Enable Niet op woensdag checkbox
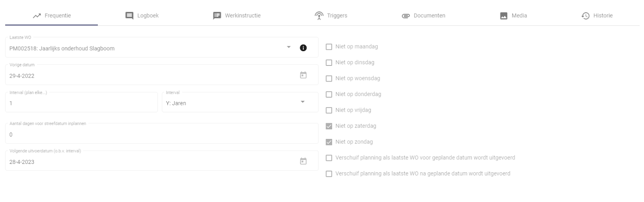Viewport: 644px width, 202px height. (329, 79)
